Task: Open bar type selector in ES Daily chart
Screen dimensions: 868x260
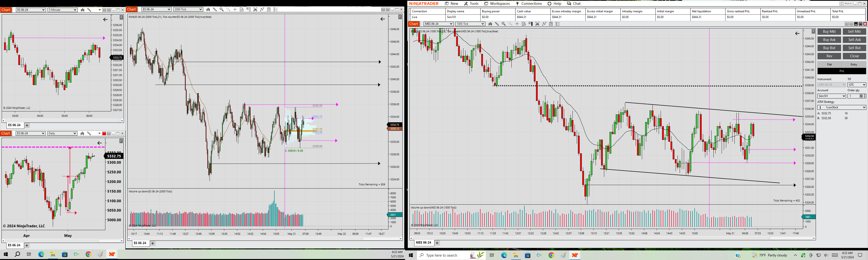Action: pos(82,134)
